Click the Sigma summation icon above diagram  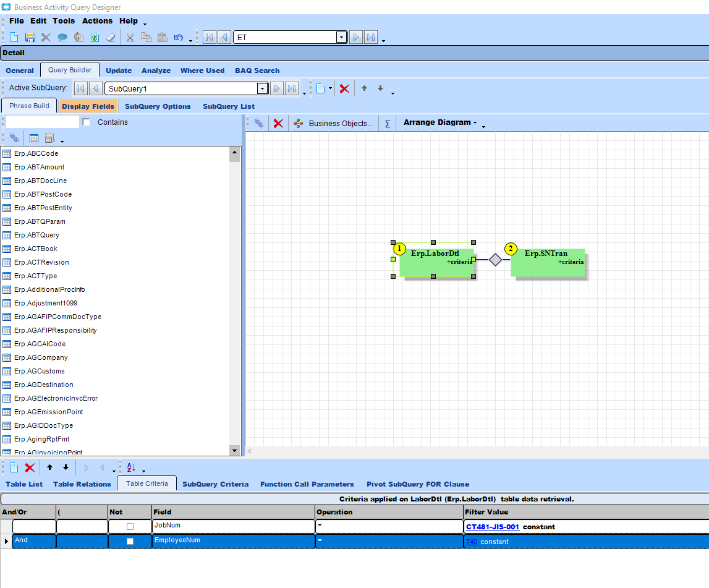tap(388, 123)
